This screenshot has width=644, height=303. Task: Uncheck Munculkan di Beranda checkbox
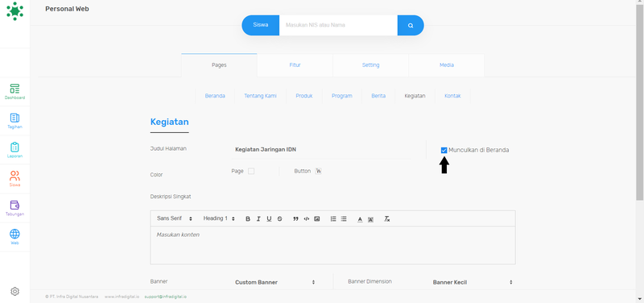point(444,150)
